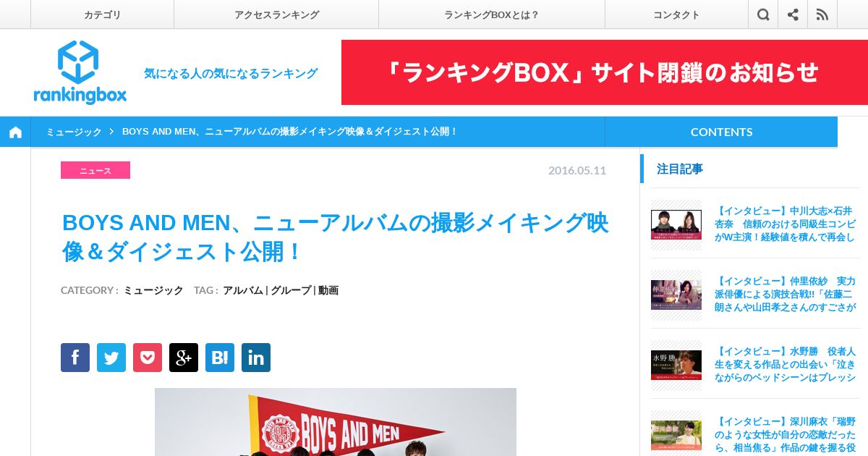
Task: Select the tagline 気になる人の気になるランキング
Action: click(x=231, y=73)
